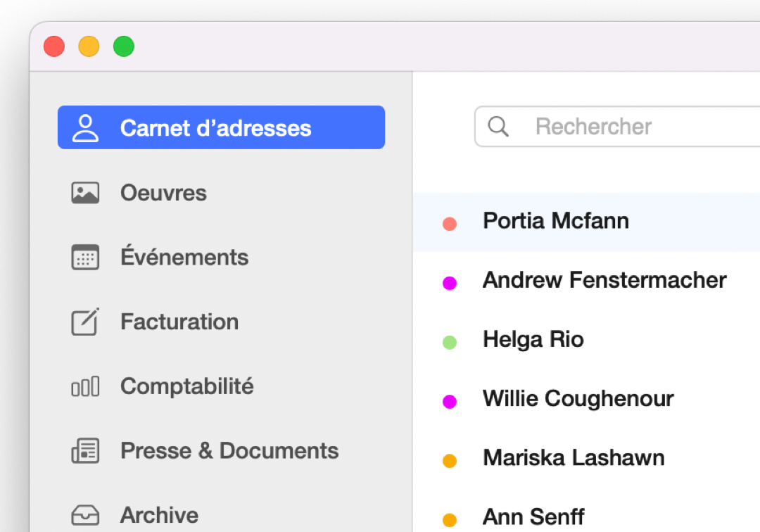
Task: Click the Carnet d'adresses person icon
Action: coord(86,128)
